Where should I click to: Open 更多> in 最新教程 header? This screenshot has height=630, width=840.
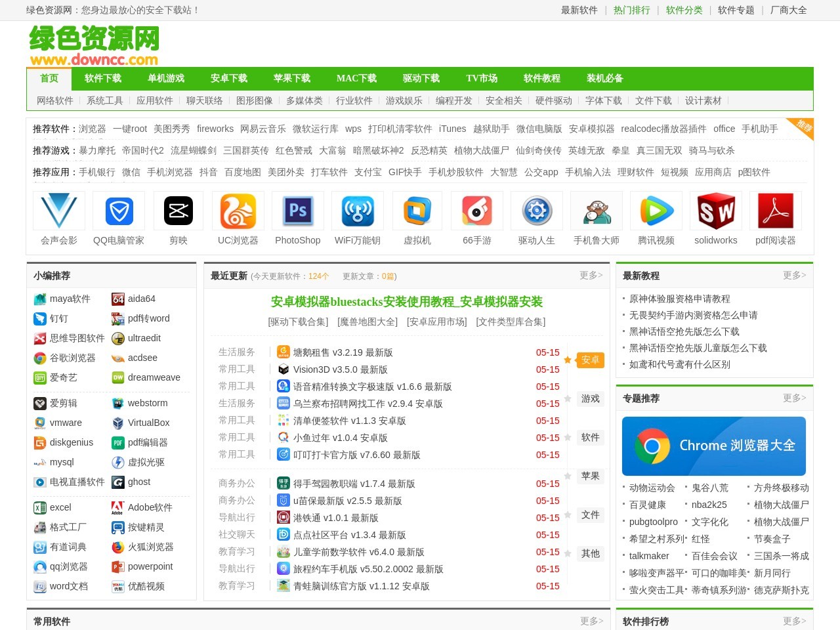click(795, 275)
